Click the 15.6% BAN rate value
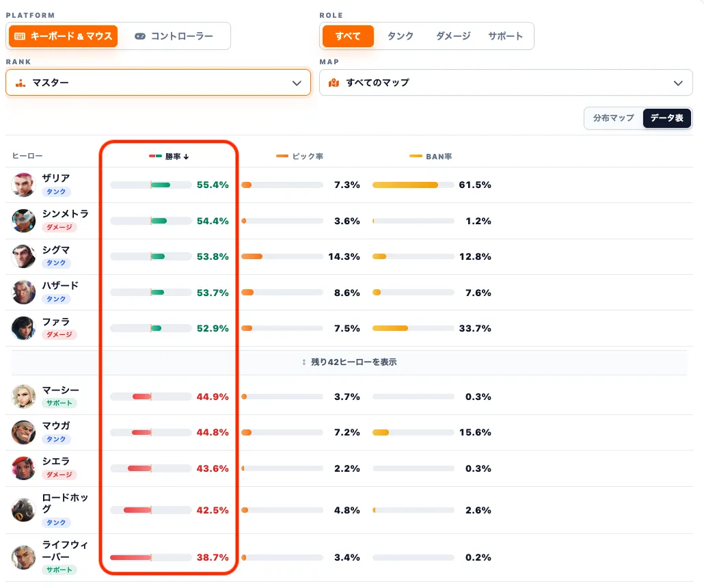Screen dimensions: 704x588 [x=475, y=433]
